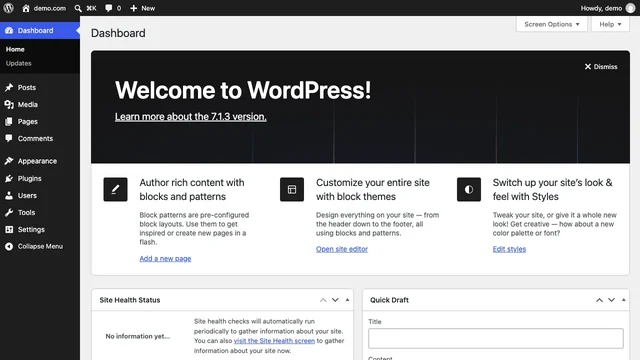Click the 'Welcome to WordPress!' heading

click(x=243, y=90)
